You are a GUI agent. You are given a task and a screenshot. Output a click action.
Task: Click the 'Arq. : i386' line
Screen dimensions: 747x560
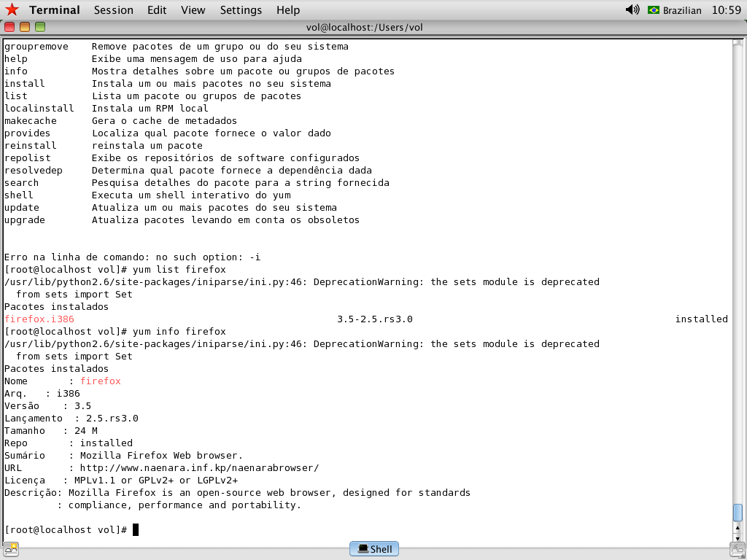pyautogui.click(x=42, y=393)
